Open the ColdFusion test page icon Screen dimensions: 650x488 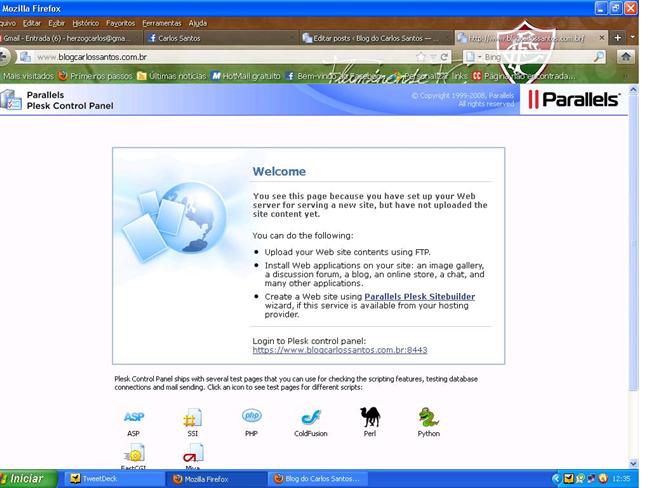(x=311, y=418)
